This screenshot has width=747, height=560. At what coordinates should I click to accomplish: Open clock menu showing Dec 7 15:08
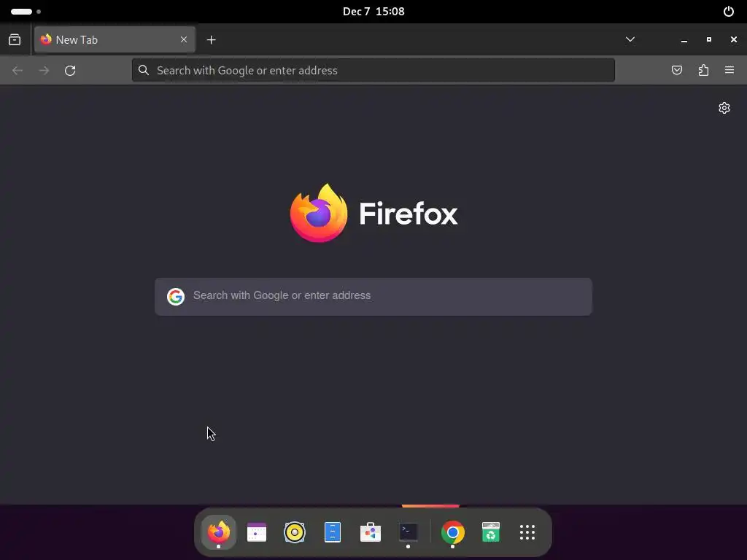point(373,12)
